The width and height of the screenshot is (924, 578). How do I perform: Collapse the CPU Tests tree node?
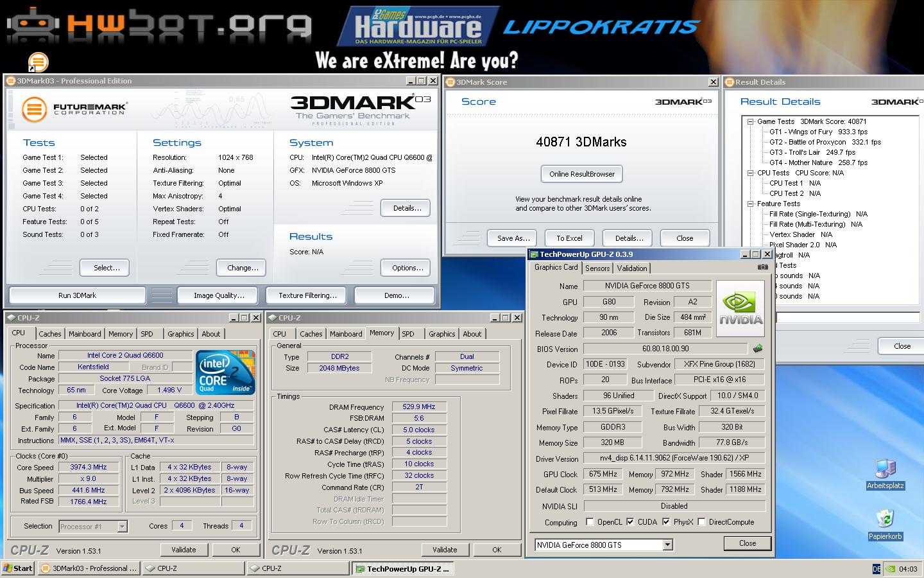749,173
